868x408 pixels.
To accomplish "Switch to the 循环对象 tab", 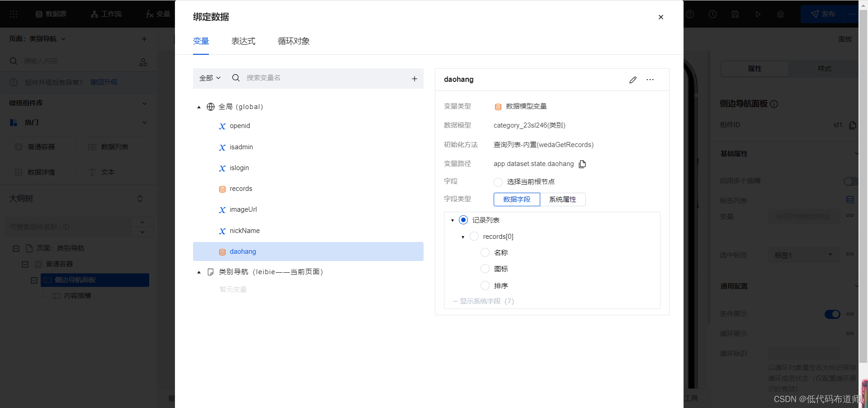I will 293,41.
